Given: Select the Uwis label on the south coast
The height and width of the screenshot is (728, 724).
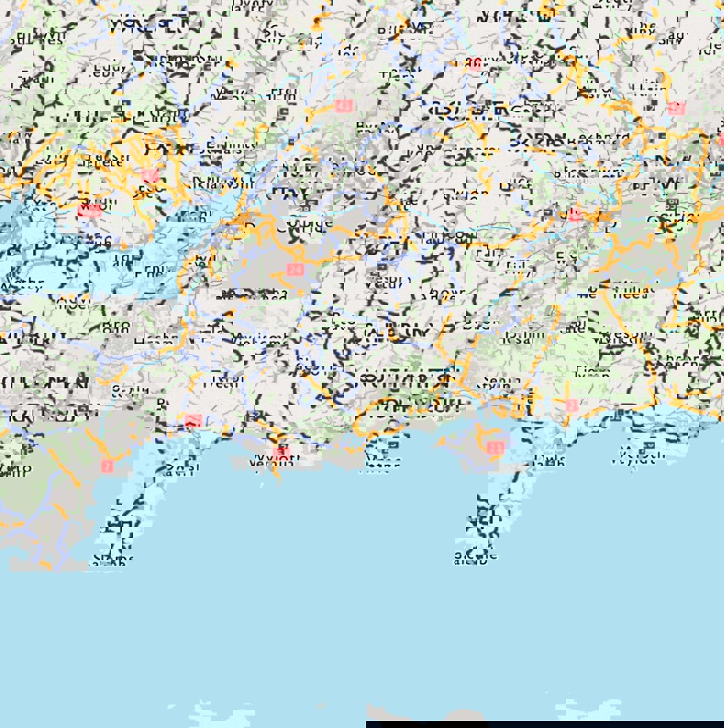Looking at the screenshot, I should pos(549,461).
